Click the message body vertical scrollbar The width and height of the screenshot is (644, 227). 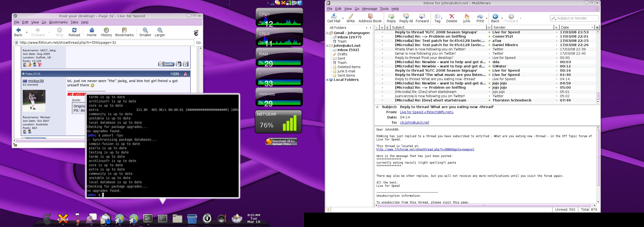(x=598, y=157)
